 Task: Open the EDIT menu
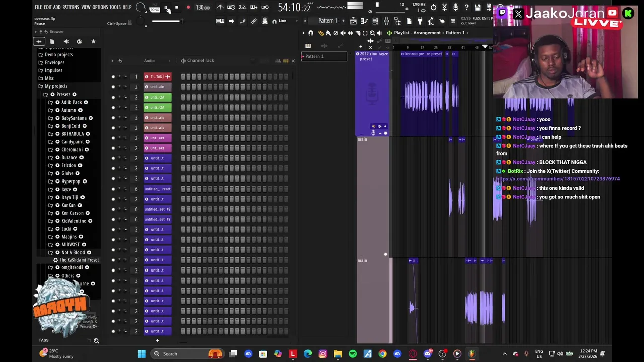point(48,7)
